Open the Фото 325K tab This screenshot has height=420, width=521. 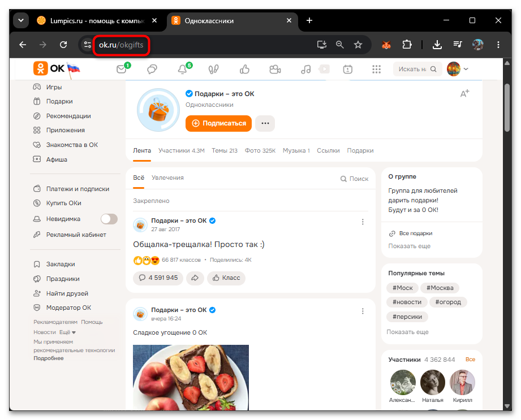coord(260,150)
